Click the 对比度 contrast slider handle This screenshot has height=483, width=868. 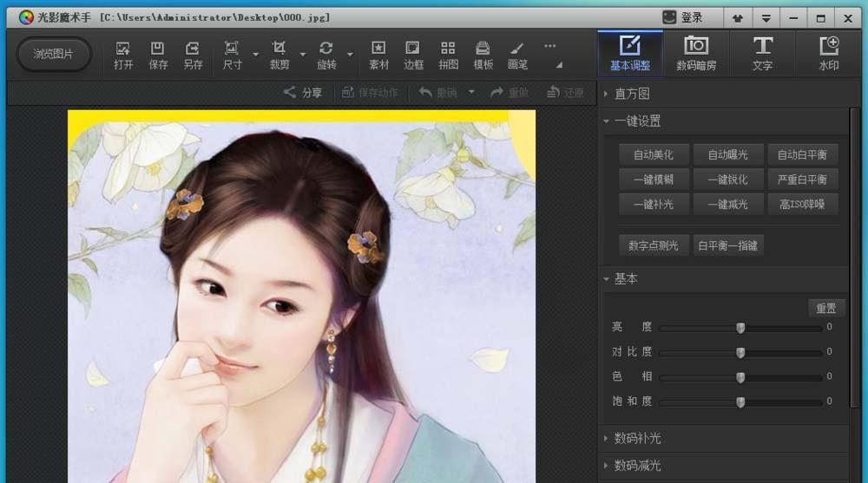740,352
